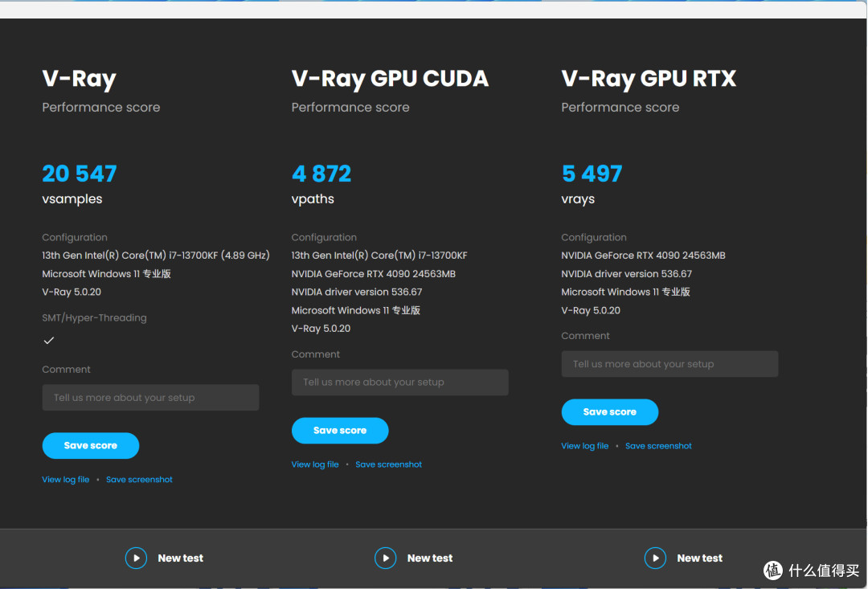The height and width of the screenshot is (589, 868).
Task: Click New test label under GPU CUDA column
Action: (429, 558)
